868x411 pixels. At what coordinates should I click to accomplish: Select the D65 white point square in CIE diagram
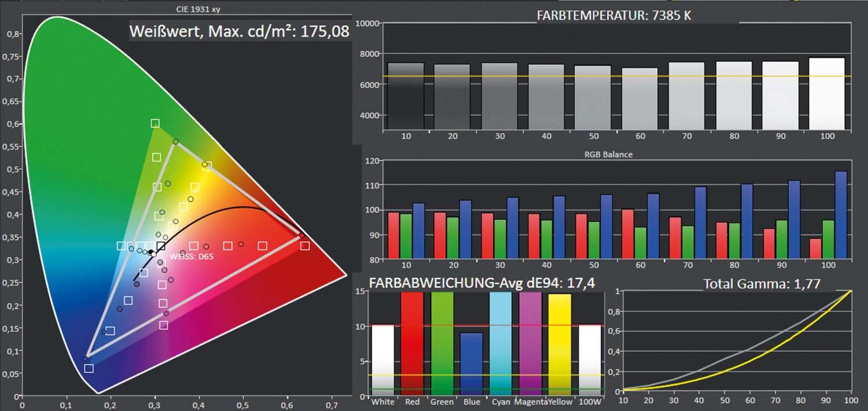161,246
